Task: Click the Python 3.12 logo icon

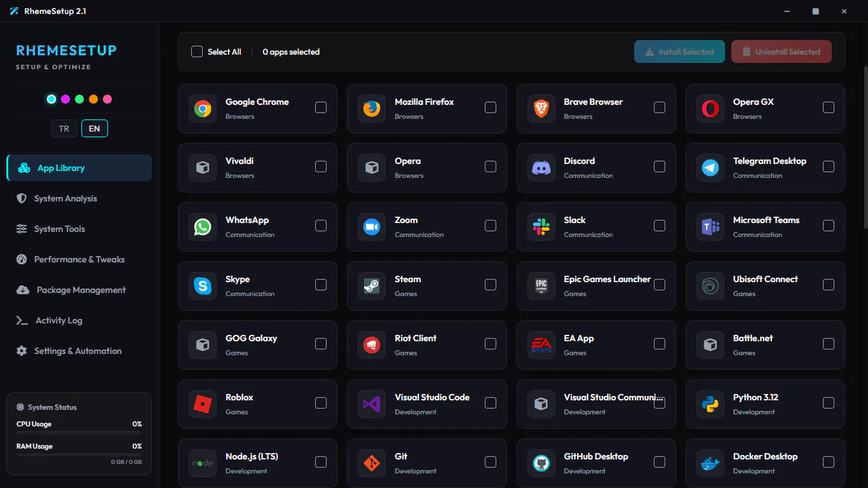Action: [710, 404]
